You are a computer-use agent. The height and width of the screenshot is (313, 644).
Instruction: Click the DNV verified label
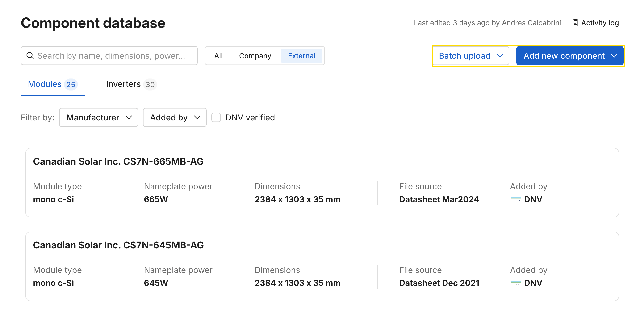[x=250, y=117]
